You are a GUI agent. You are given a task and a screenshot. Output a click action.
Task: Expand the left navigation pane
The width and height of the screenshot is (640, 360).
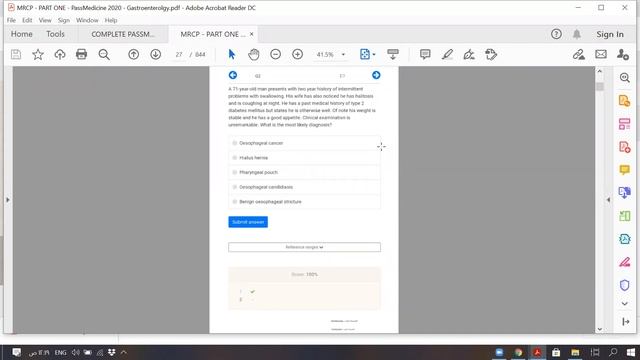[x=8, y=200]
